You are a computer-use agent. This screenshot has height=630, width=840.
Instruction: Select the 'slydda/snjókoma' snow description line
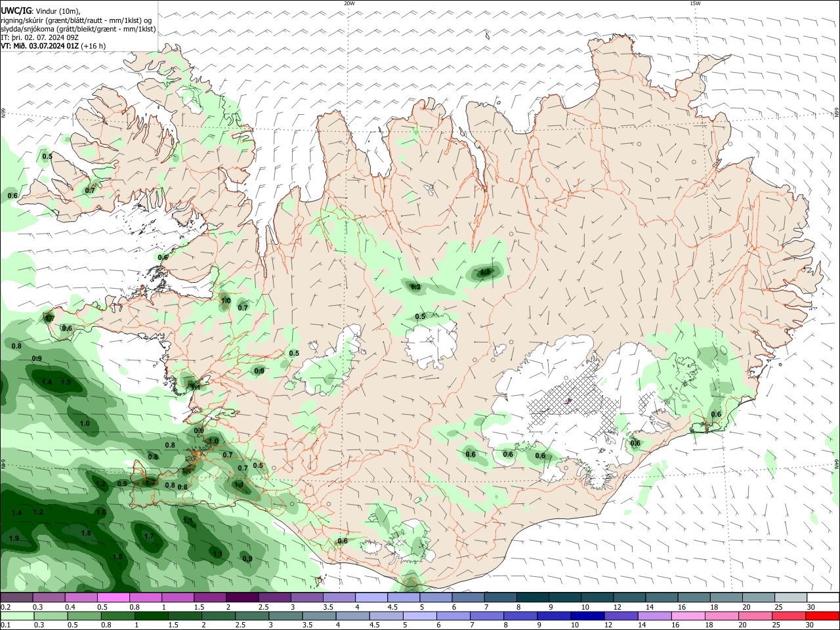78,29
